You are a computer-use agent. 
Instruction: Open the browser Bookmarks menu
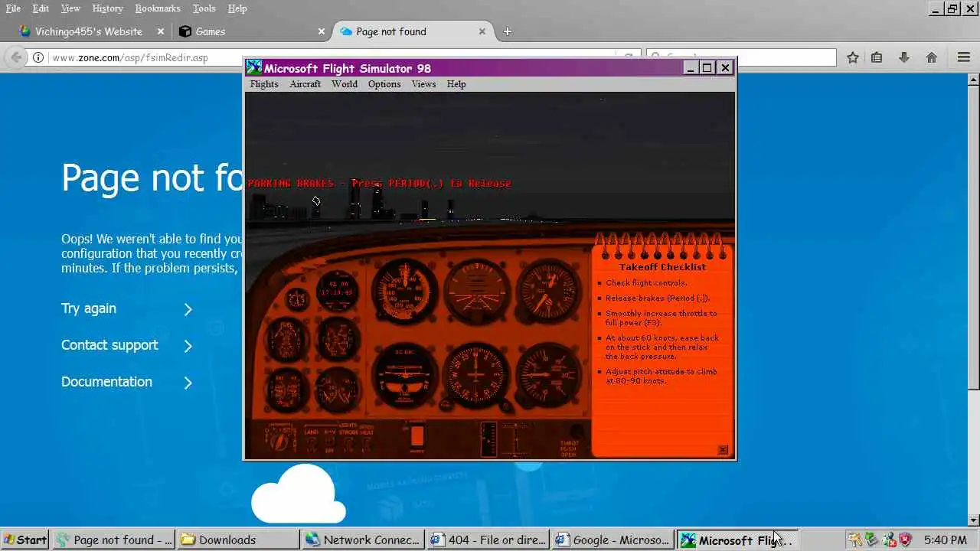158,8
